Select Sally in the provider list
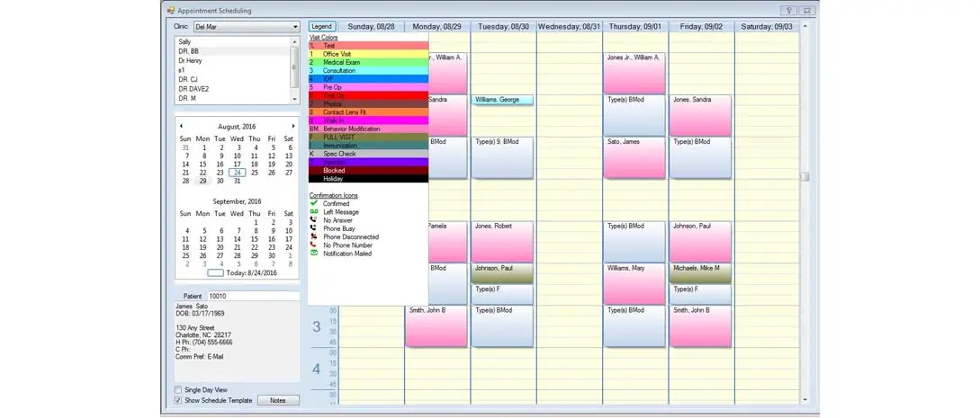The width and height of the screenshot is (980, 418). pyautogui.click(x=232, y=41)
